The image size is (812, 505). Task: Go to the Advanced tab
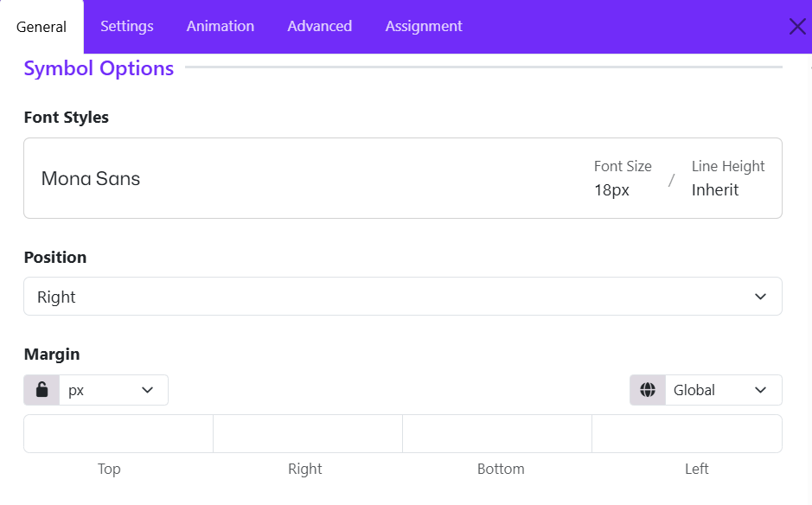click(319, 27)
